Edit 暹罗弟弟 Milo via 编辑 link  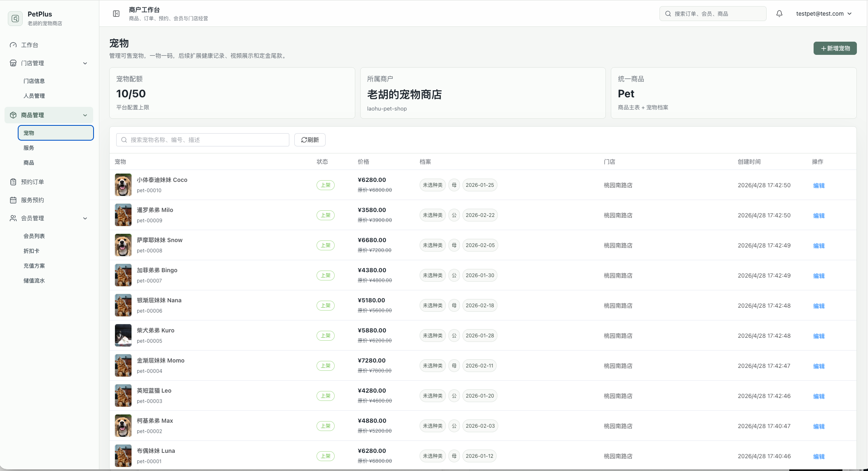tap(819, 216)
